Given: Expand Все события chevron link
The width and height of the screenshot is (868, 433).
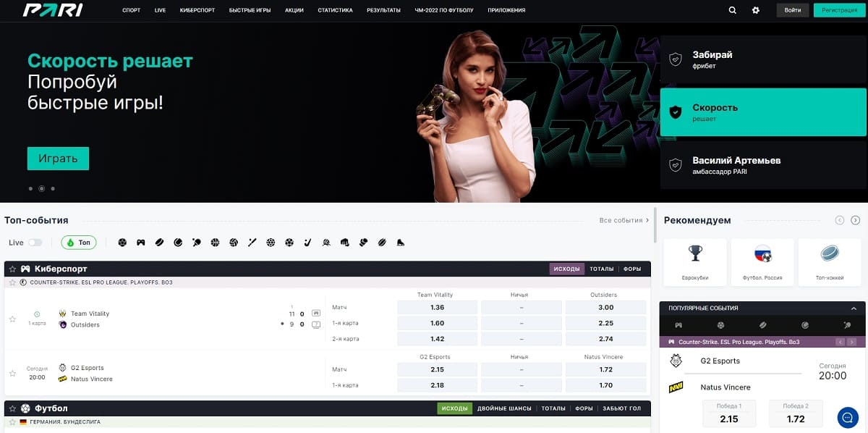Looking at the screenshot, I should coord(624,220).
